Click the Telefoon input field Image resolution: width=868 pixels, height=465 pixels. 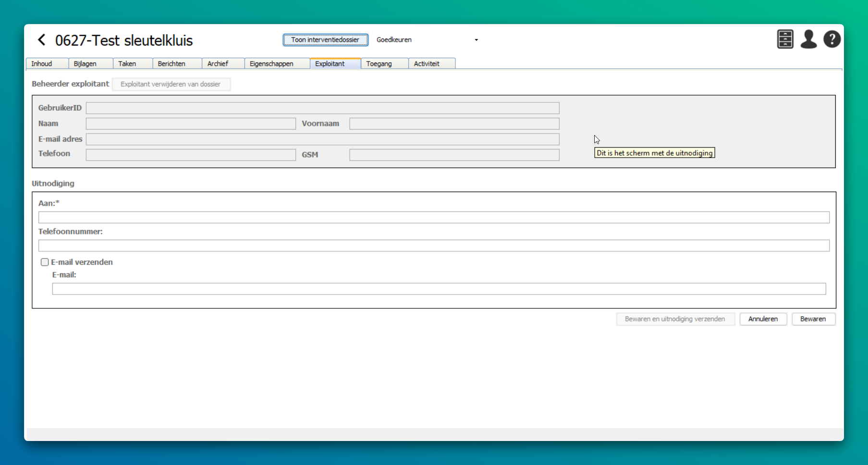pos(191,155)
